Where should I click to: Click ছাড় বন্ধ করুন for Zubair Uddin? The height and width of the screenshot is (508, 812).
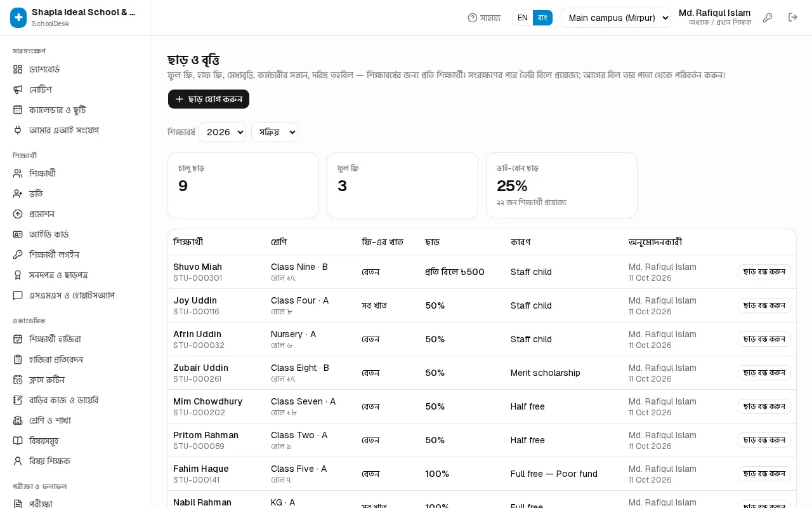764,373
